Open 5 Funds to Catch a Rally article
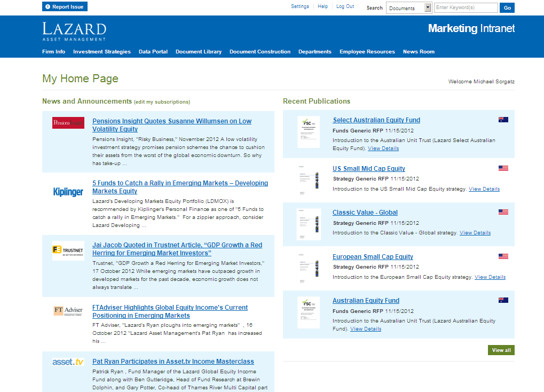 point(180,187)
